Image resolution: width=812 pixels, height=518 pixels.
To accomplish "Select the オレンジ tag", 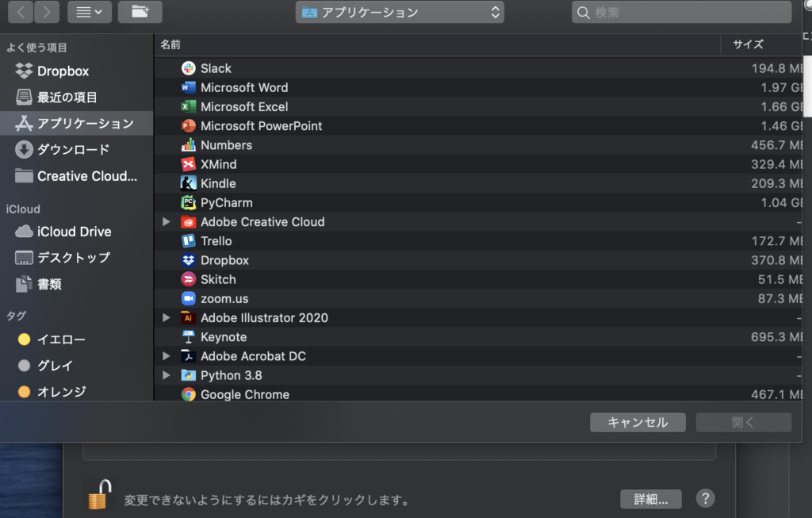I will point(77,392).
